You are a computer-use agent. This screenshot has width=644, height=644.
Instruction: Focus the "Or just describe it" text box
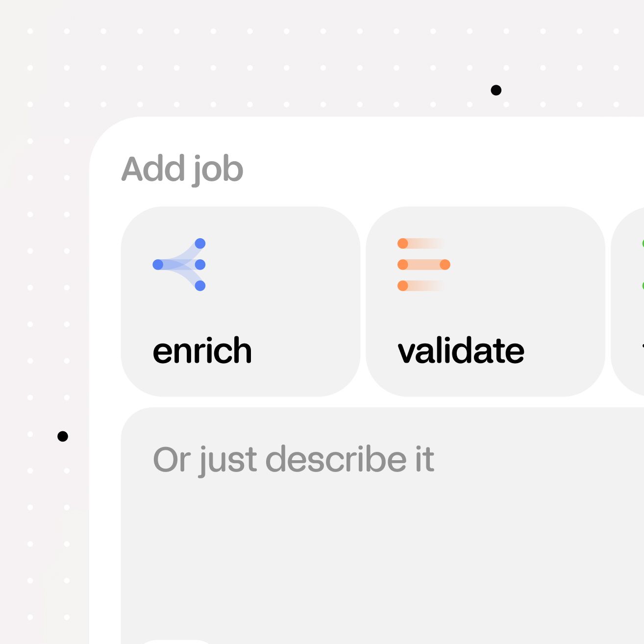(382, 529)
